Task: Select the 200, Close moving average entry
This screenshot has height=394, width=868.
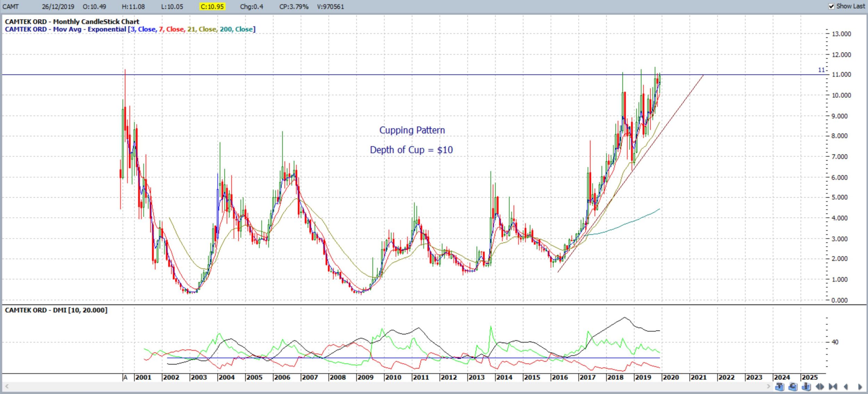Action: pos(236,29)
